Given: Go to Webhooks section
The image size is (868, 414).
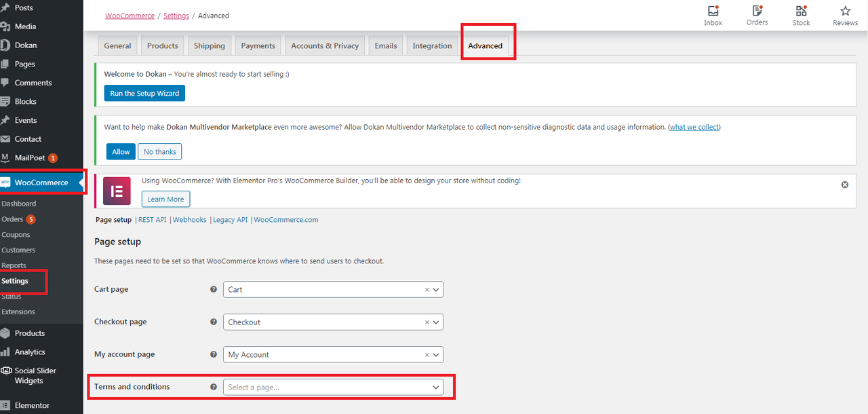Looking at the screenshot, I should click(190, 220).
